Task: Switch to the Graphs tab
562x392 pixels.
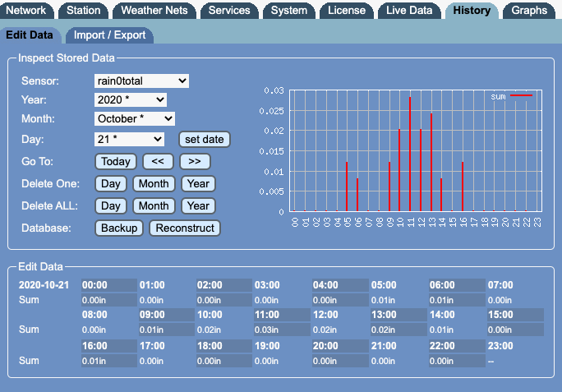Action: pyautogui.click(x=529, y=11)
